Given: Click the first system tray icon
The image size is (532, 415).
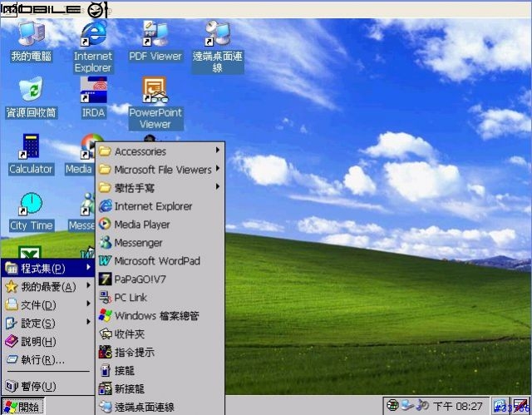Looking at the screenshot, I should [392, 405].
